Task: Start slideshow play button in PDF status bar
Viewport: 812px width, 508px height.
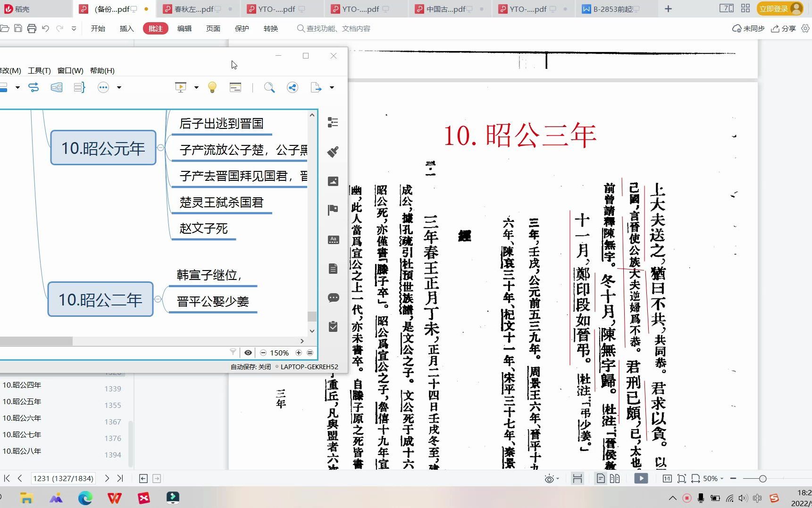Action: pyautogui.click(x=641, y=478)
